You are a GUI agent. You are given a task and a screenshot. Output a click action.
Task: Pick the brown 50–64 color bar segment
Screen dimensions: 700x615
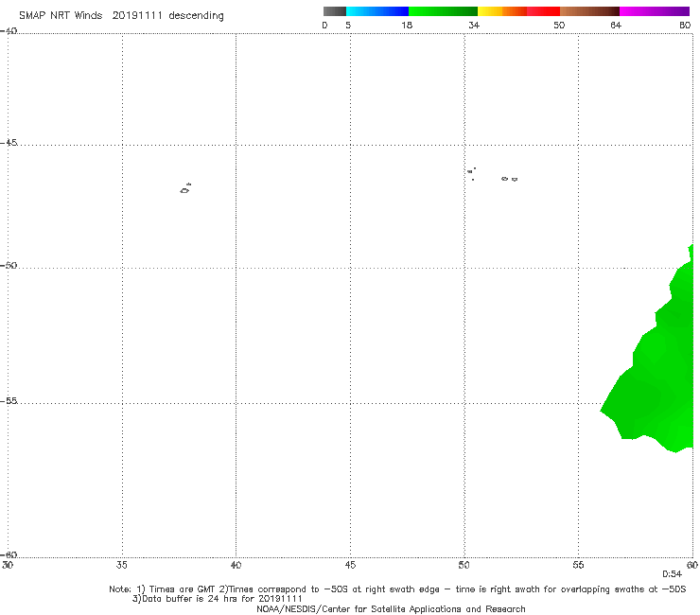(589, 11)
